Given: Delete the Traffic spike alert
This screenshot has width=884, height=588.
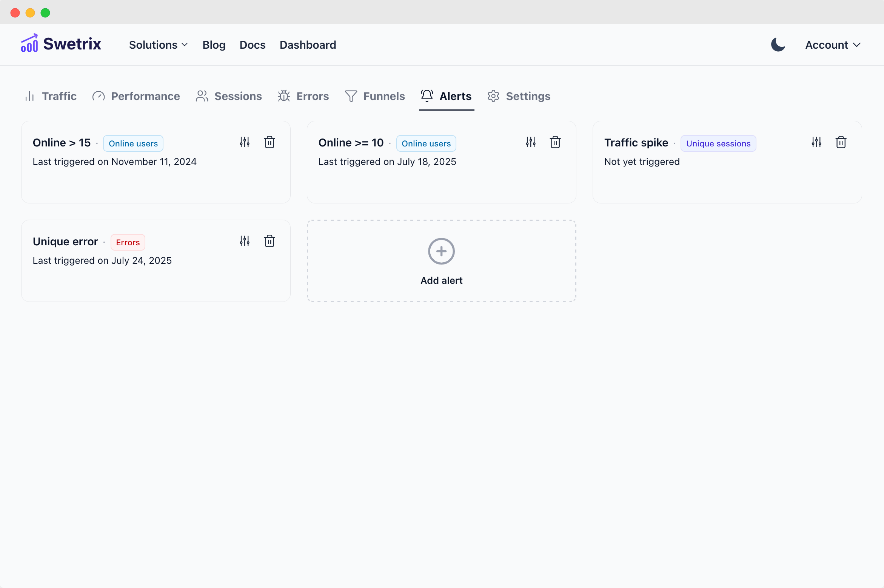Looking at the screenshot, I should pyautogui.click(x=841, y=142).
